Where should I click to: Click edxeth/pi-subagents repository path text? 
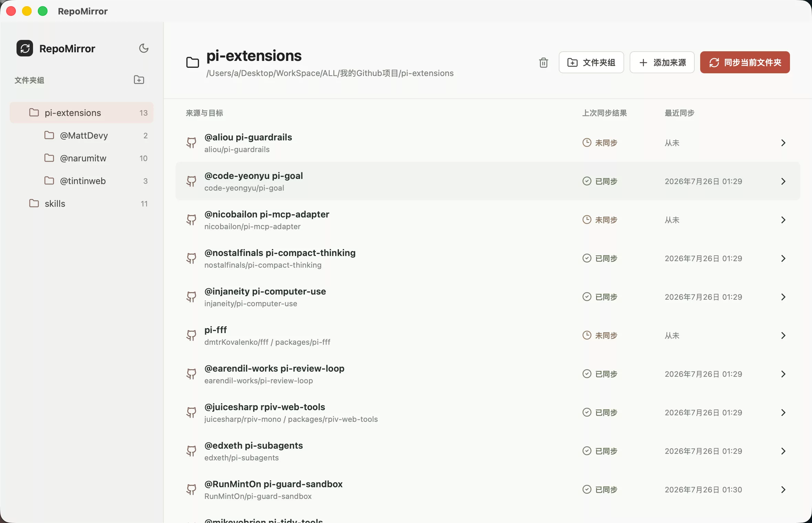click(x=241, y=458)
